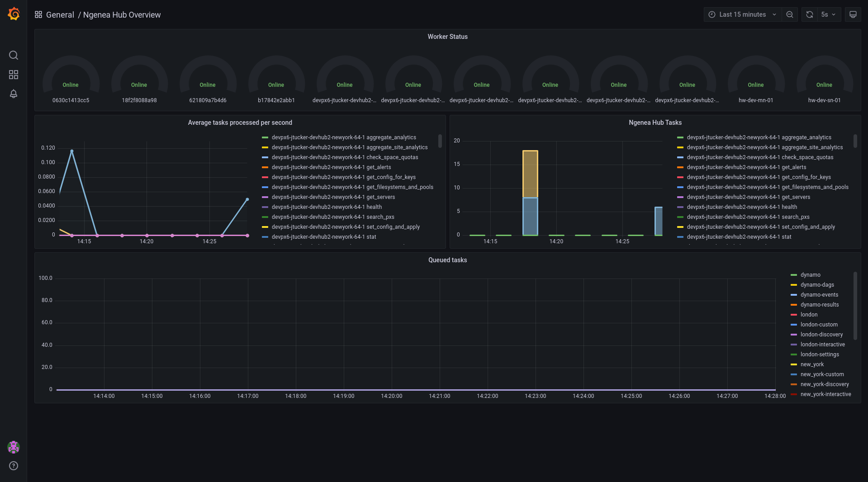Refresh the dashboard with the refresh icon
Viewport: 868px width, 482px height.
pyautogui.click(x=809, y=14)
